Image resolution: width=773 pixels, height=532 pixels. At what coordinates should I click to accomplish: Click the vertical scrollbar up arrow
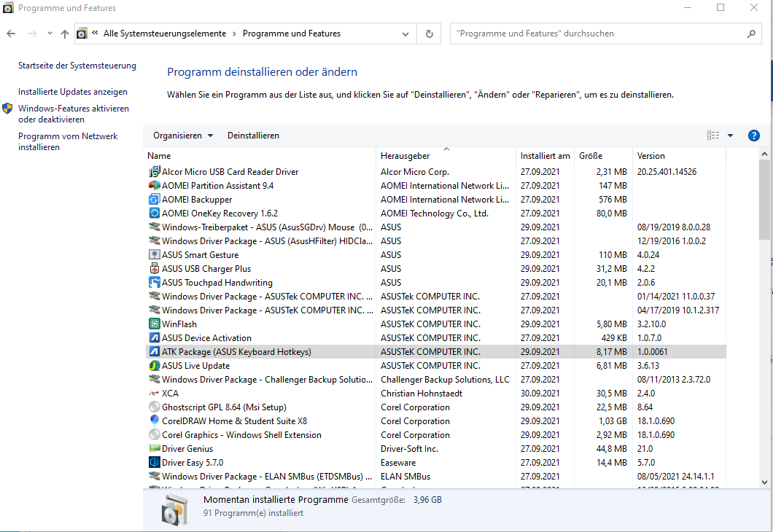(765, 154)
